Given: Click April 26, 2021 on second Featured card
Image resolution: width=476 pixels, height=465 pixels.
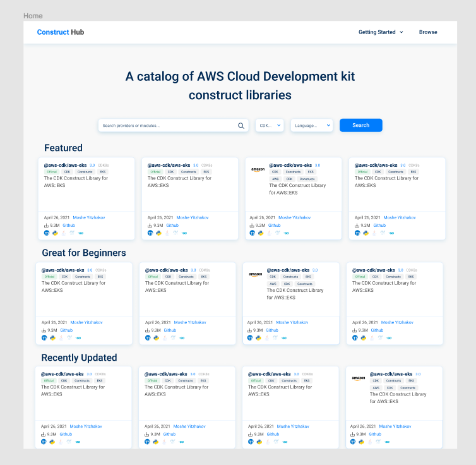Looking at the screenshot, I should (160, 217).
